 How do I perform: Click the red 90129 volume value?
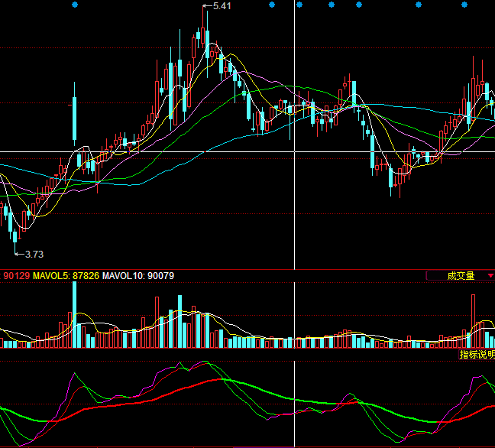pyautogui.click(x=16, y=276)
